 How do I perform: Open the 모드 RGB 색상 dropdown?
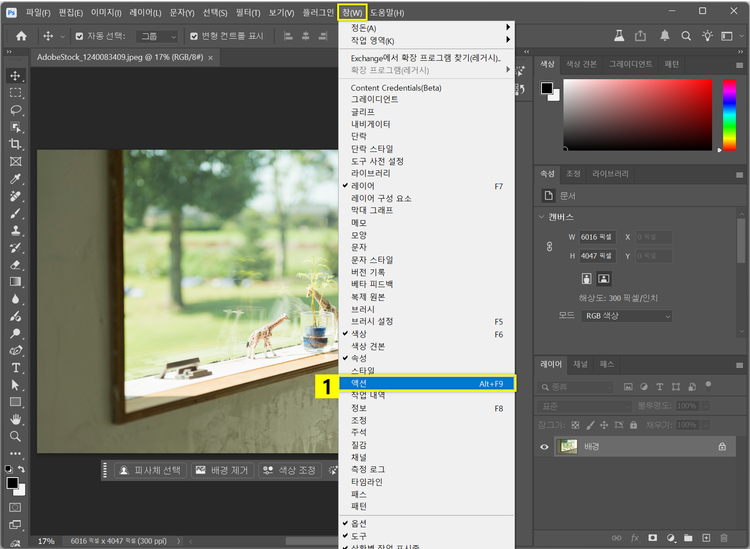(x=626, y=316)
